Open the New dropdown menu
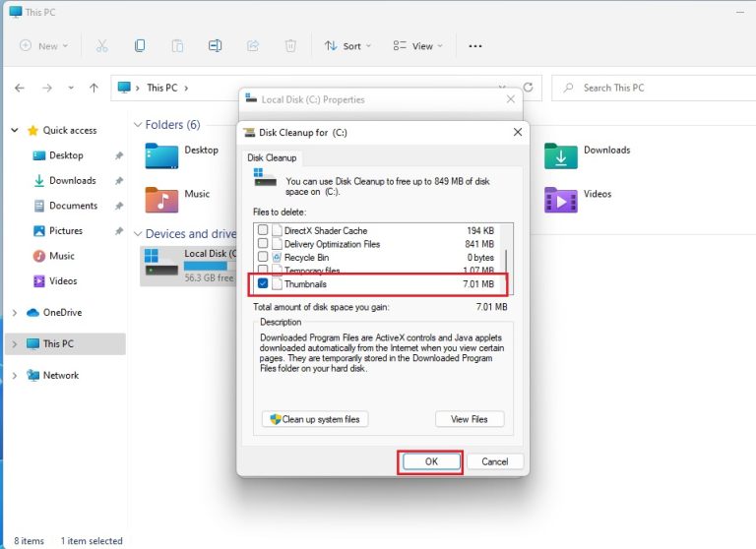 (43, 46)
